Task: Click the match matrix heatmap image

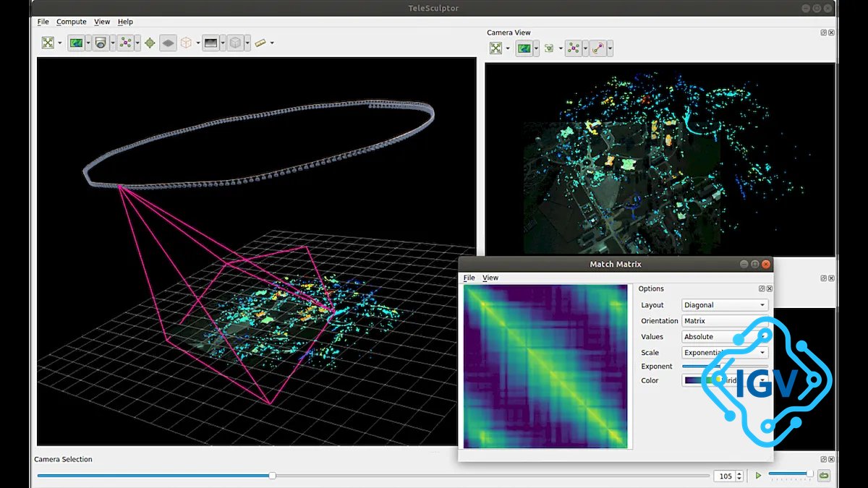Action: (x=545, y=366)
